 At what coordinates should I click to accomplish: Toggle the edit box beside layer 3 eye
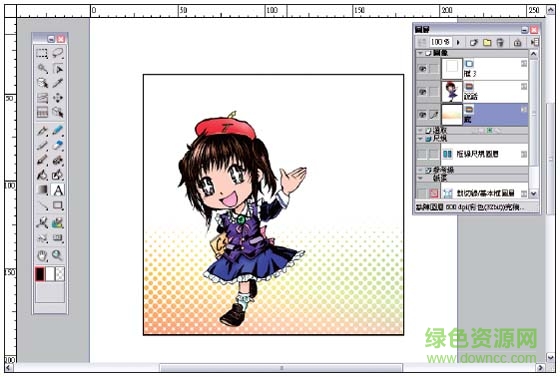click(x=434, y=69)
